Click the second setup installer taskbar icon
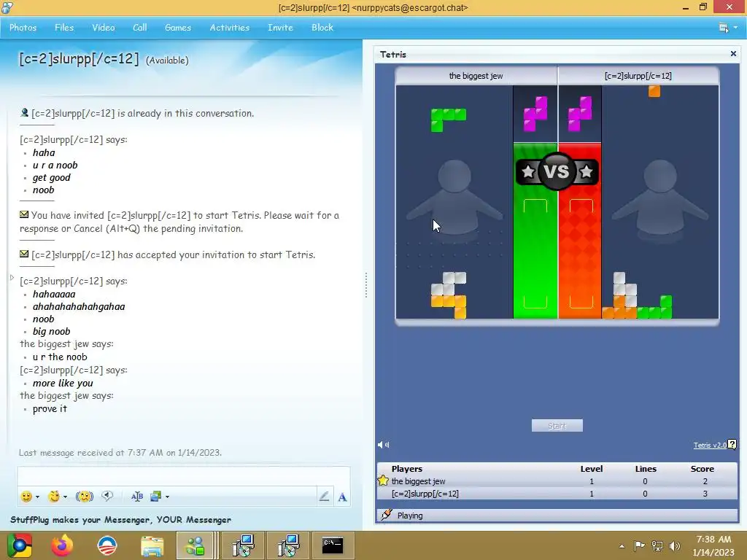Image resolution: width=747 pixels, height=560 pixels. [x=288, y=545]
